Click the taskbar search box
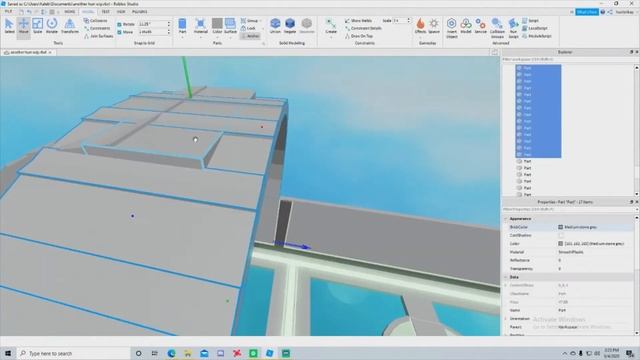The height and width of the screenshot is (360, 640). pos(73,353)
